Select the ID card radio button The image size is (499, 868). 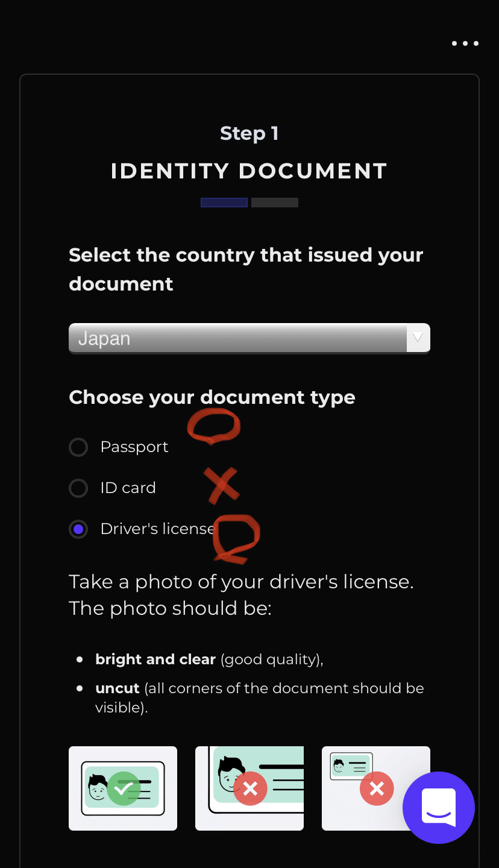click(x=78, y=488)
